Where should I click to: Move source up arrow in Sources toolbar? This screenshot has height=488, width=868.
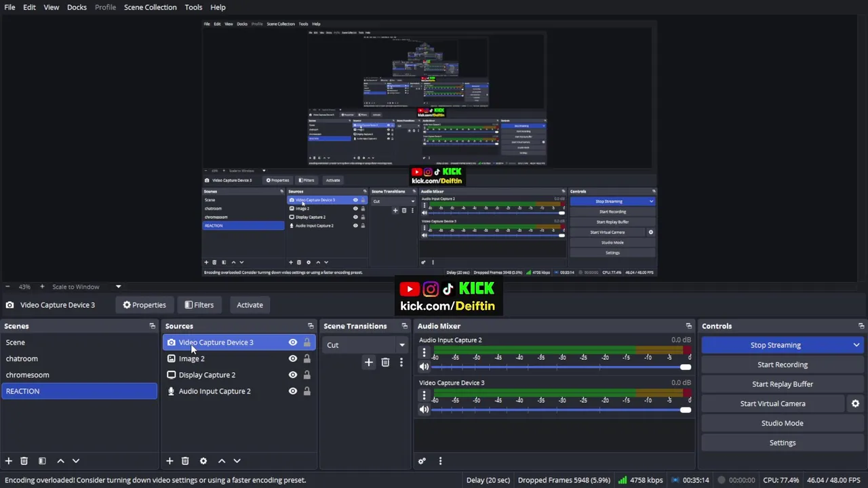(x=222, y=461)
